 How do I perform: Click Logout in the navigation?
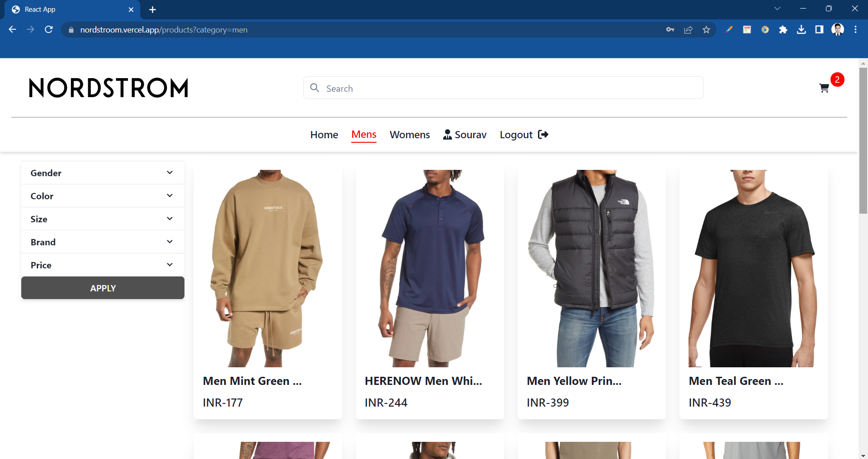pos(524,135)
